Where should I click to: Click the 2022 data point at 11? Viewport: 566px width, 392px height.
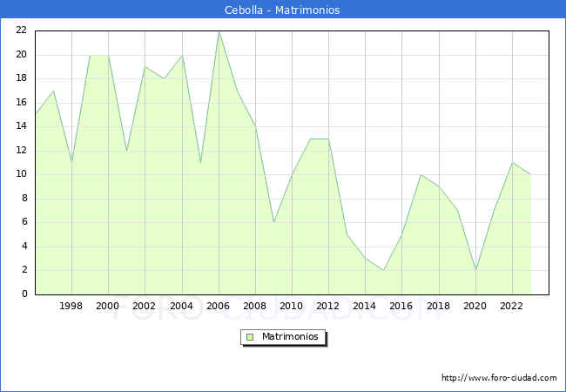click(512, 163)
